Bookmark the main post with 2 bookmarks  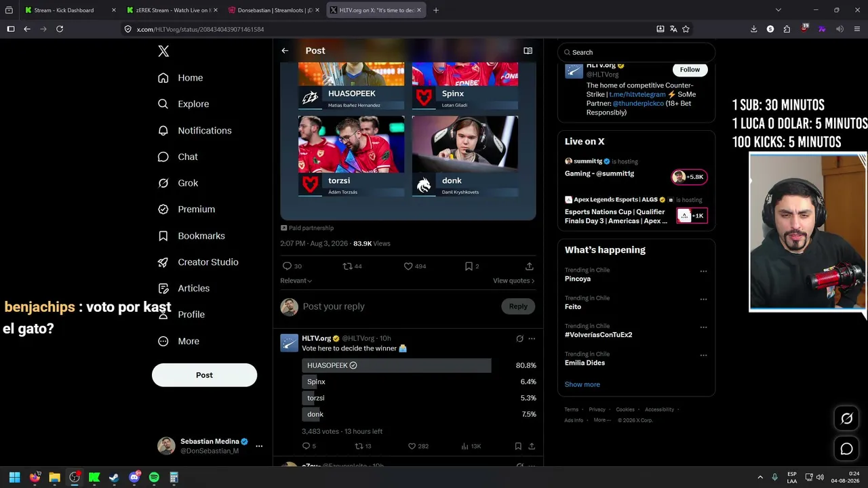click(471, 266)
